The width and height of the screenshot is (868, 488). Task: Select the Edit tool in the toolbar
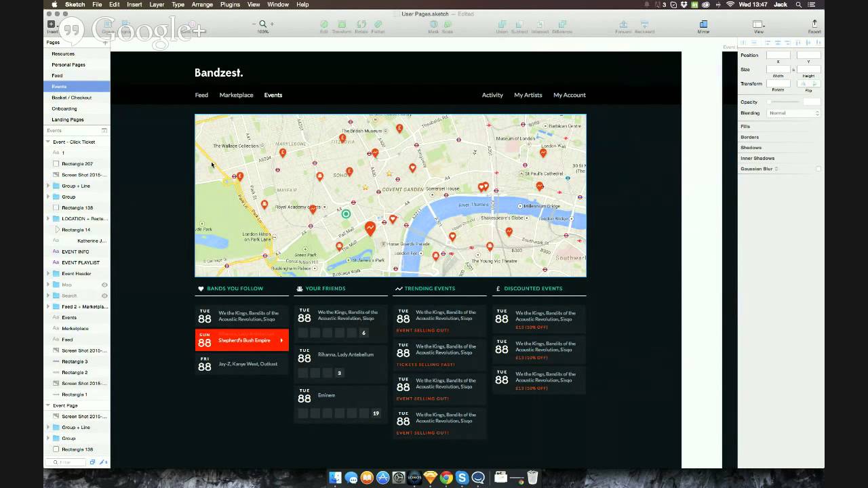coord(324,25)
